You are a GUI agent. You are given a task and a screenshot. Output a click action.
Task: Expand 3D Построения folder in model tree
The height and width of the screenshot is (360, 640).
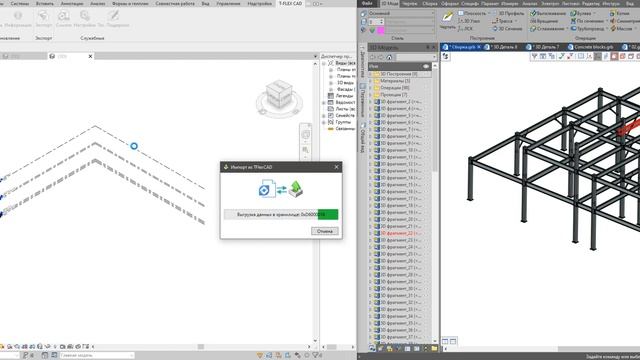[371, 74]
